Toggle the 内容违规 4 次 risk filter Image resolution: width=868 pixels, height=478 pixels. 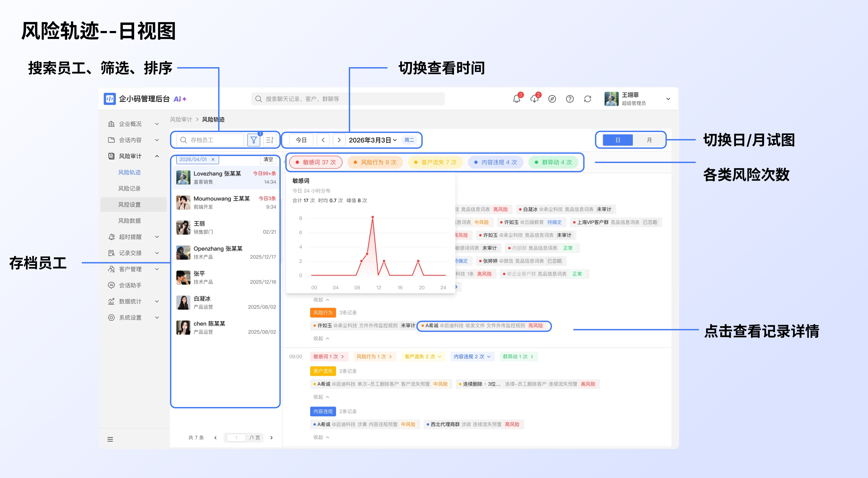496,162
